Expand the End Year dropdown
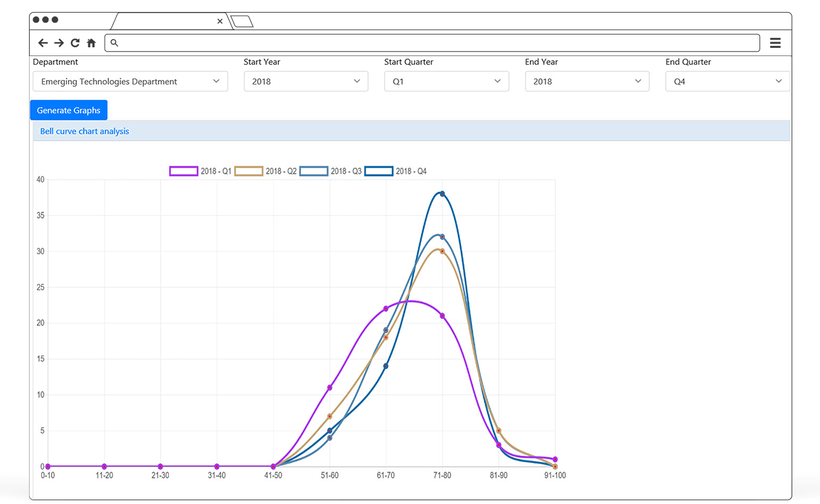The width and height of the screenshot is (820, 504). pos(587,81)
